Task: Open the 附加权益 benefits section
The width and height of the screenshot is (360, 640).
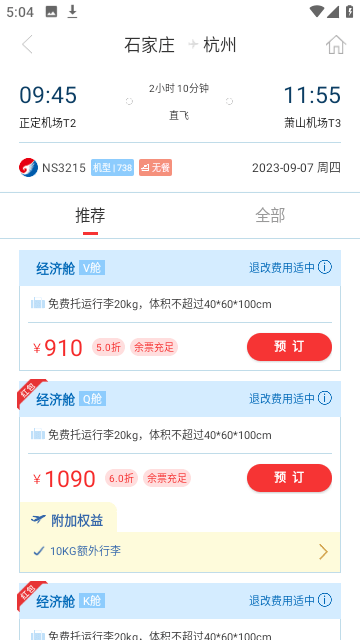Action: click(x=77, y=521)
